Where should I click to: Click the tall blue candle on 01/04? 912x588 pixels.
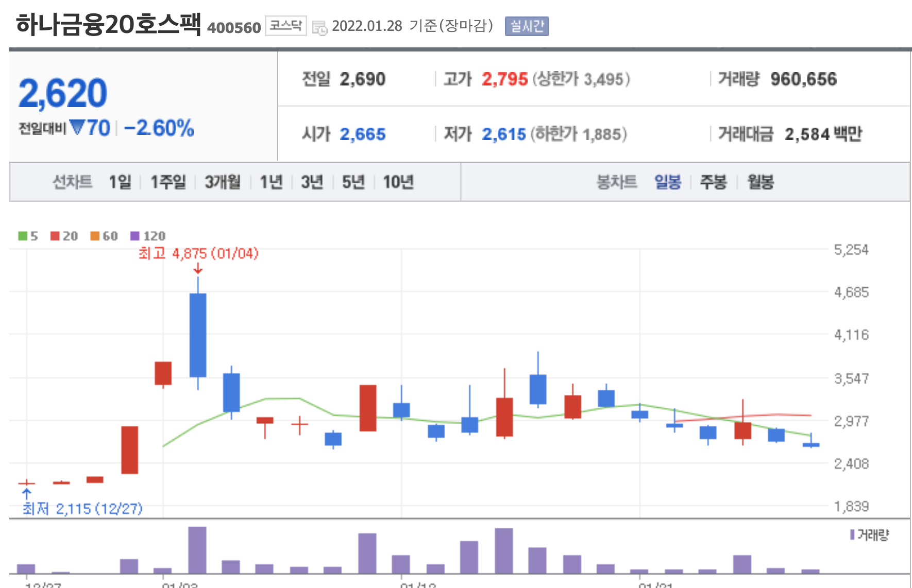click(198, 335)
